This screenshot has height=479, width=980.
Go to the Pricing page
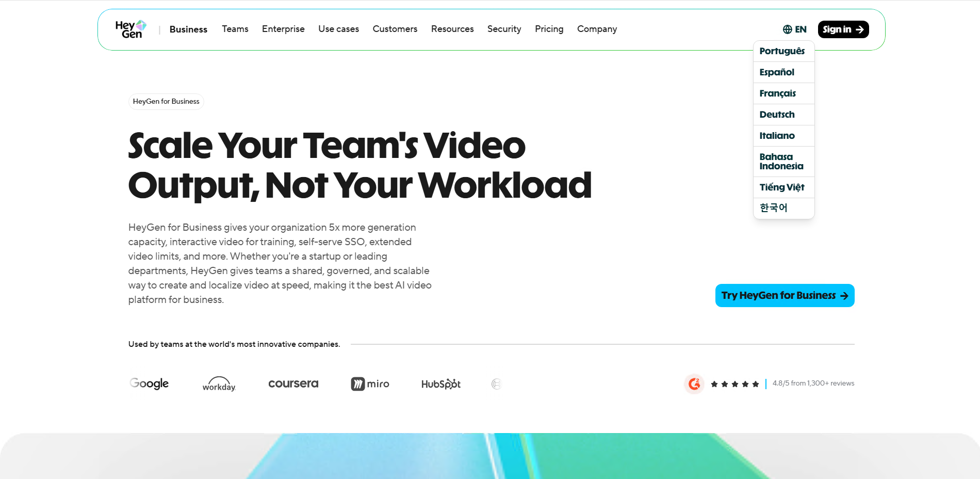click(x=549, y=29)
